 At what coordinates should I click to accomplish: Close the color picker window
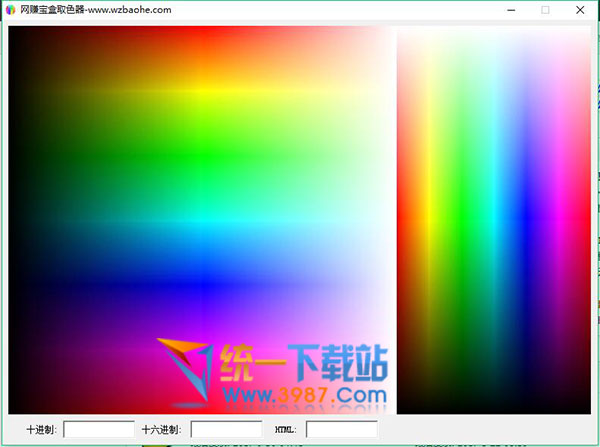tap(580, 10)
